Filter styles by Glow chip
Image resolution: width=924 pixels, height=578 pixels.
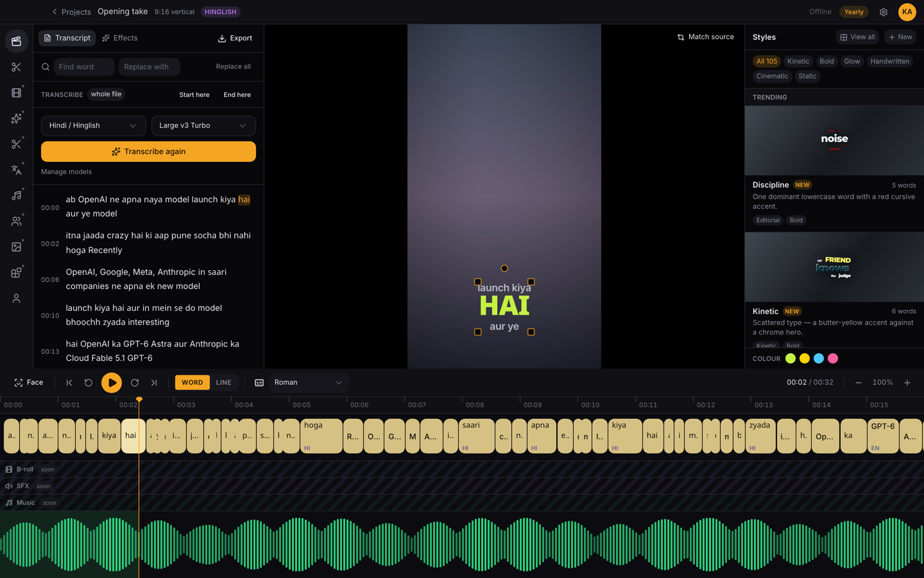(852, 62)
